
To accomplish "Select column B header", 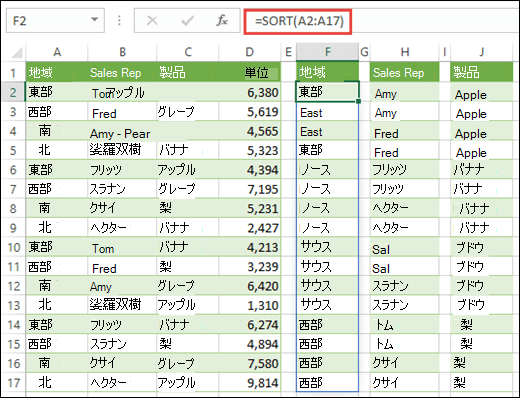I will coord(122,52).
